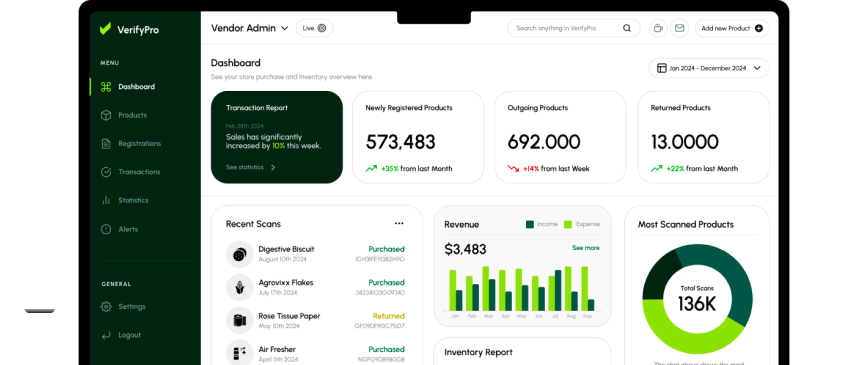
Task: Click the Rose Tissue Paper roll icon
Action: pyautogui.click(x=239, y=321)
